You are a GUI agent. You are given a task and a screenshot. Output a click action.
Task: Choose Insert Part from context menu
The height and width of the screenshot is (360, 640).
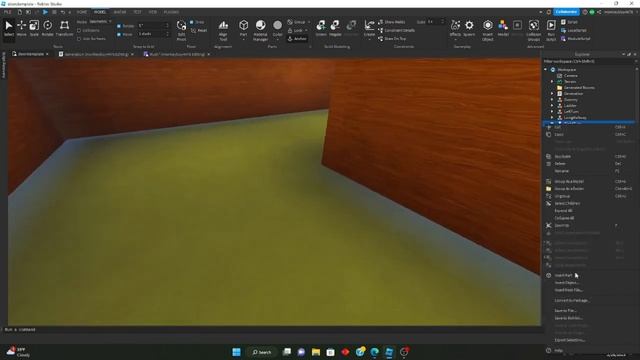(563, 276)
